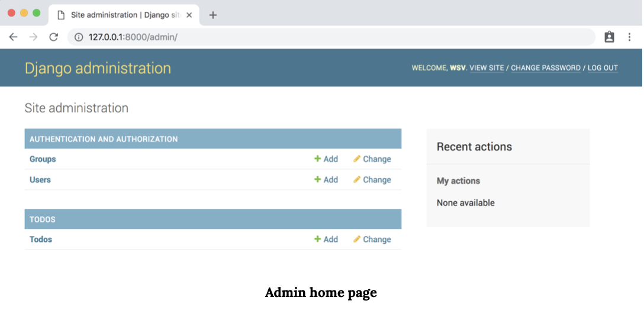
Task: Focus the address bar showing 127.0.0.1:8000/admin/
Action: [x=331, y=37]
